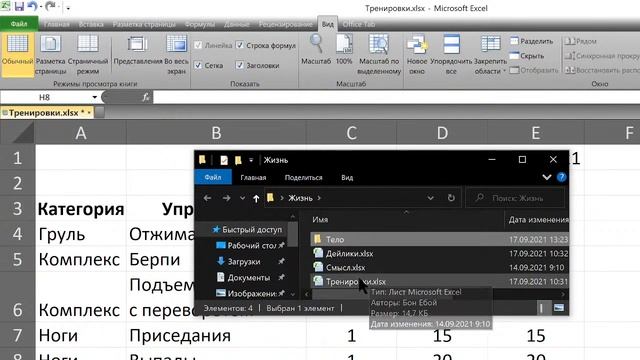Click the Поиск: Жизнь search box
Image resolution: width=640 pixels, height=360 pixels.
pos(516,198)
